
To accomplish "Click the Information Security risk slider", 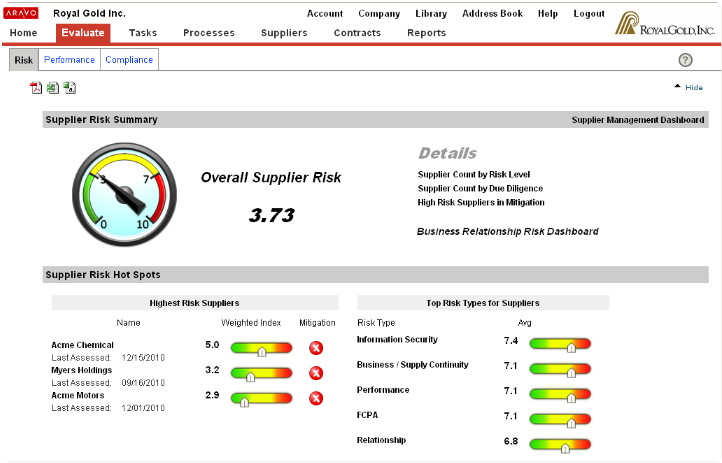I will pos(560,343).
